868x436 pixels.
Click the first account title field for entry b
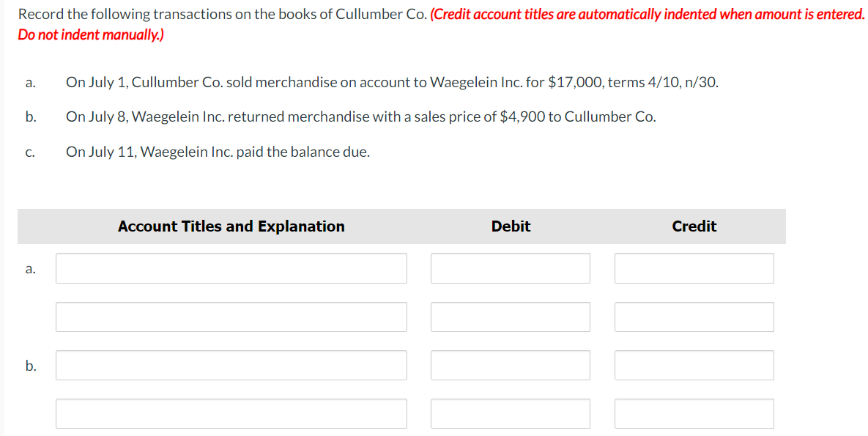(x=231, y=365)
